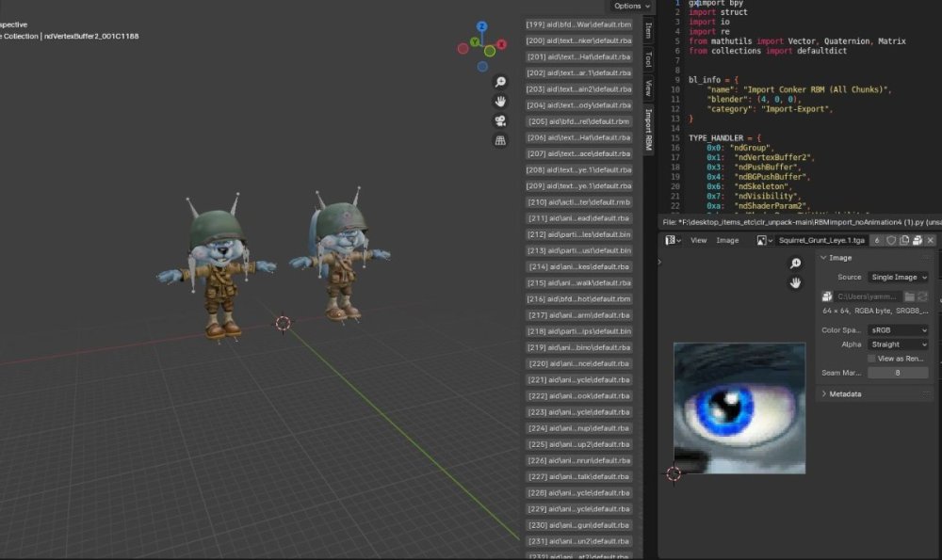Viewport: 942px width, 560px height.
Task: Click the [223] aid\ani...ycle\default.rba button
Action: (x=578, y=412)
